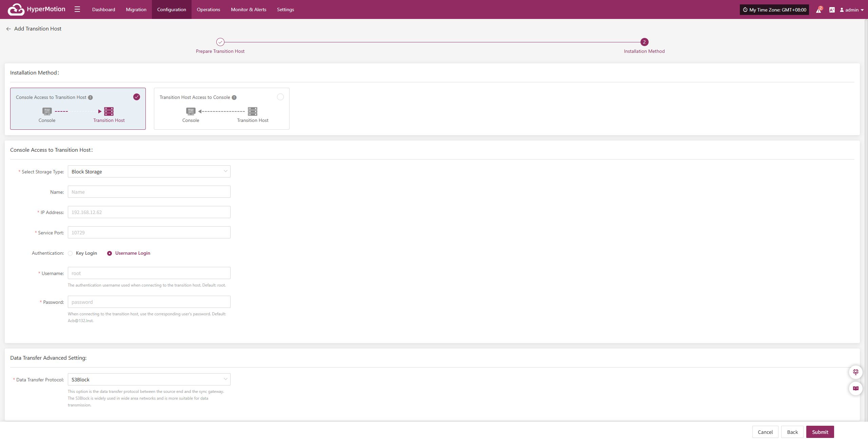Click info icon beside Transition Host Access to Console
This screenshot has height=442, width=868.
point(234,98)
